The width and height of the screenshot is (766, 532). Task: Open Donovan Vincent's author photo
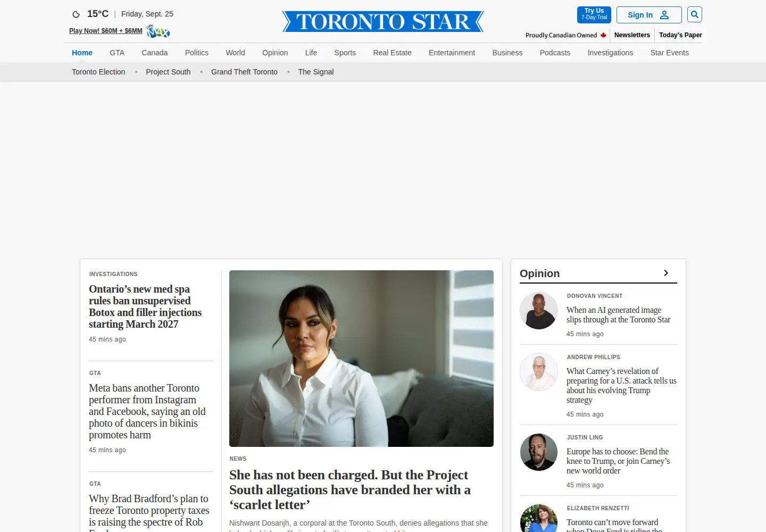tap(539, 311)
